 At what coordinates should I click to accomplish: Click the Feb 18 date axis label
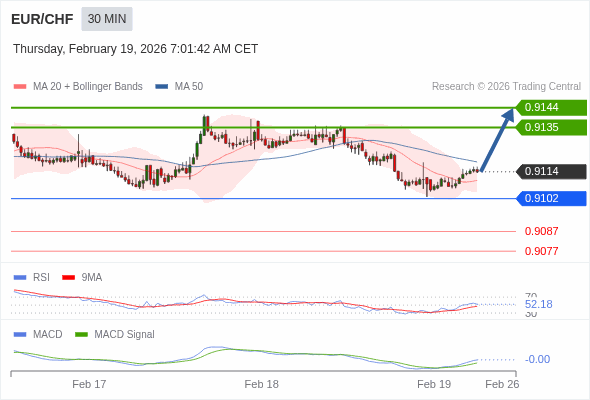[262, 384]
